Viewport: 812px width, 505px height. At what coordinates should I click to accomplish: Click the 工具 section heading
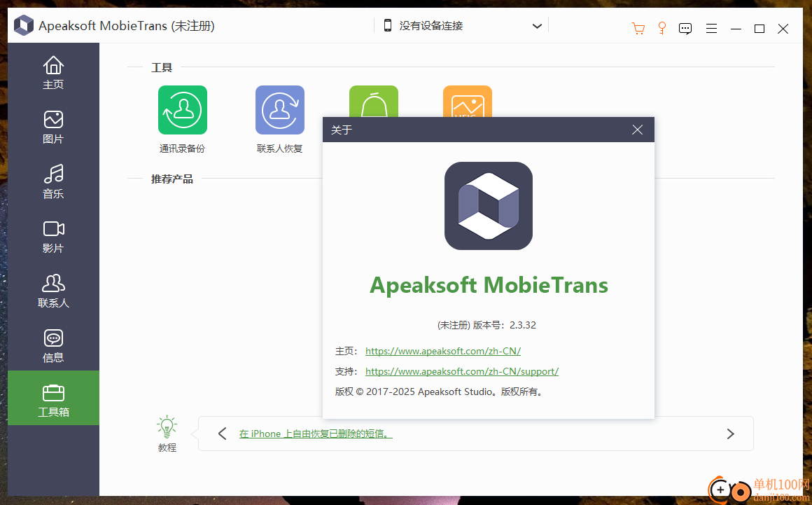pos(162,67)
